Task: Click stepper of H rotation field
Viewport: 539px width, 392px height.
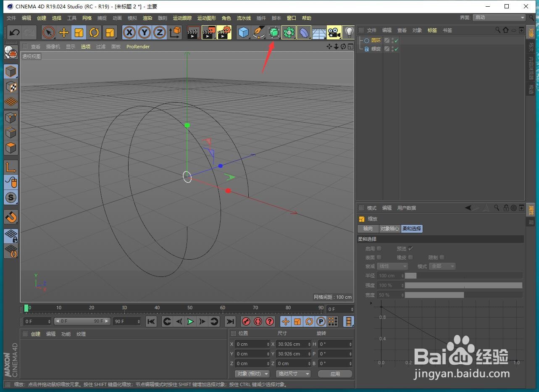Action: 350,344
